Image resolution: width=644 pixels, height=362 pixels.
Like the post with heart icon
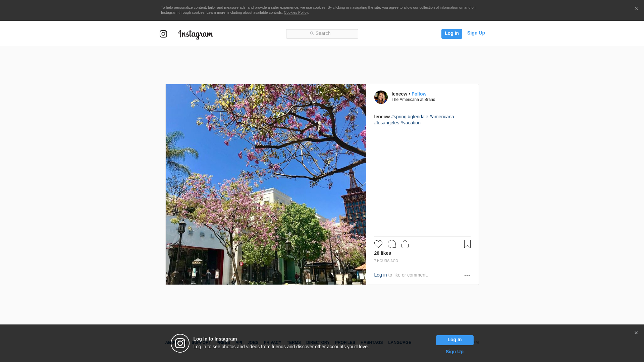point(378,244)
